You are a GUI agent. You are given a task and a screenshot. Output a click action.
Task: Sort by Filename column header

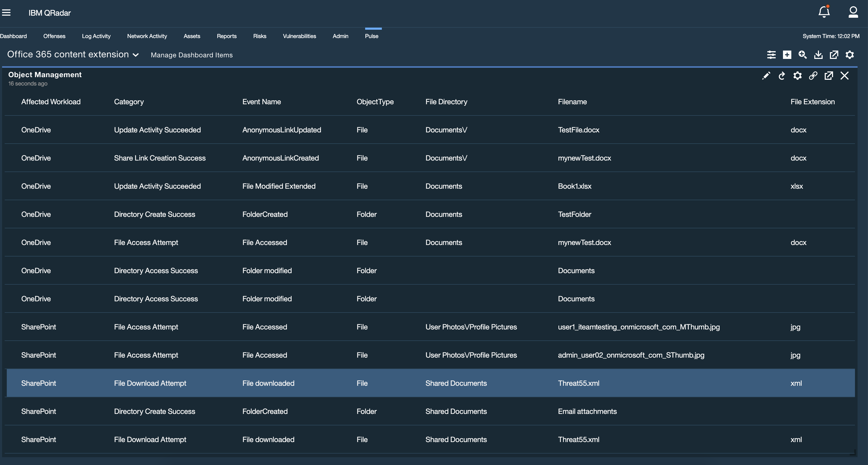(572, 102)
